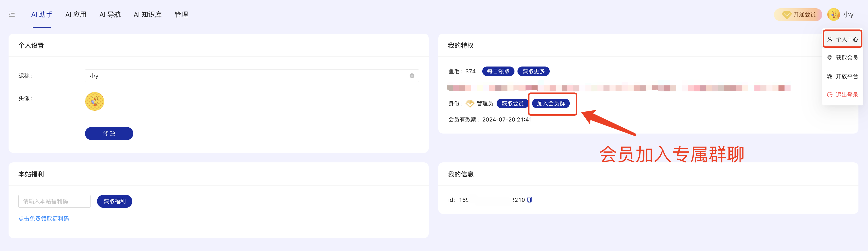Image resolution: width=868 pixels, height=251 pixels.
Task: Open the 点击免费领取福利码 link
Action: pyautogui.click(x=44, y=219)
